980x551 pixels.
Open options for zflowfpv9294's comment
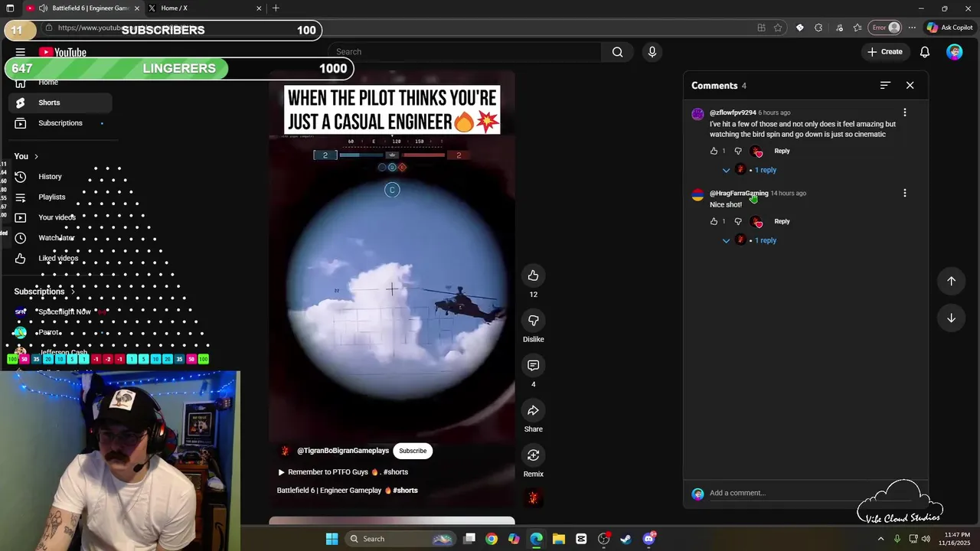[x=905, y=112]
